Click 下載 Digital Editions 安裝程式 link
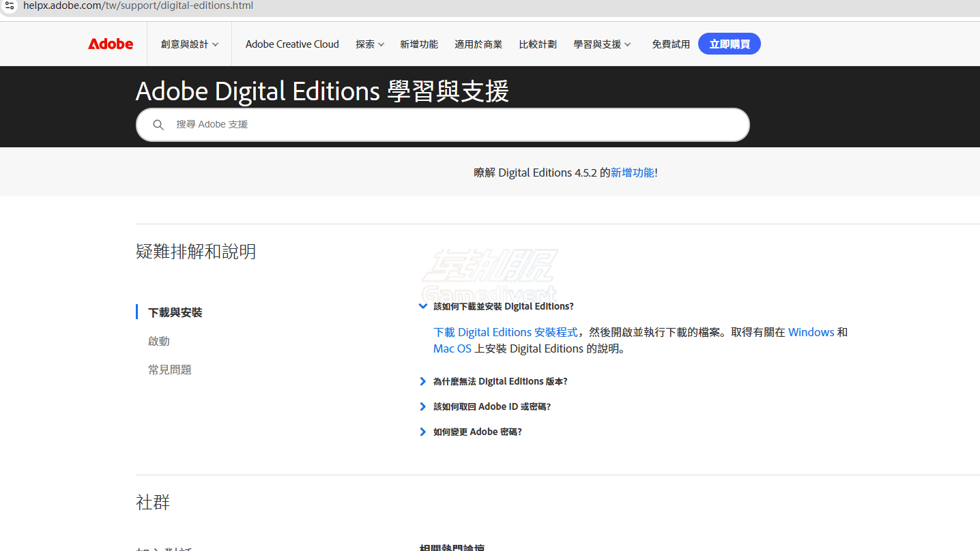This screenshot has width=980, height=551. click(506, 332)
